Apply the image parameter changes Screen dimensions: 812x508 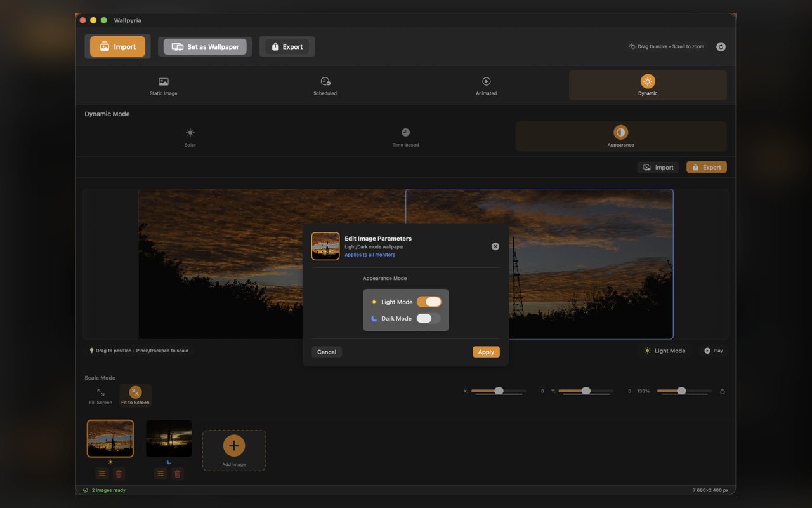pyautogui.click(x=486, y=352)
